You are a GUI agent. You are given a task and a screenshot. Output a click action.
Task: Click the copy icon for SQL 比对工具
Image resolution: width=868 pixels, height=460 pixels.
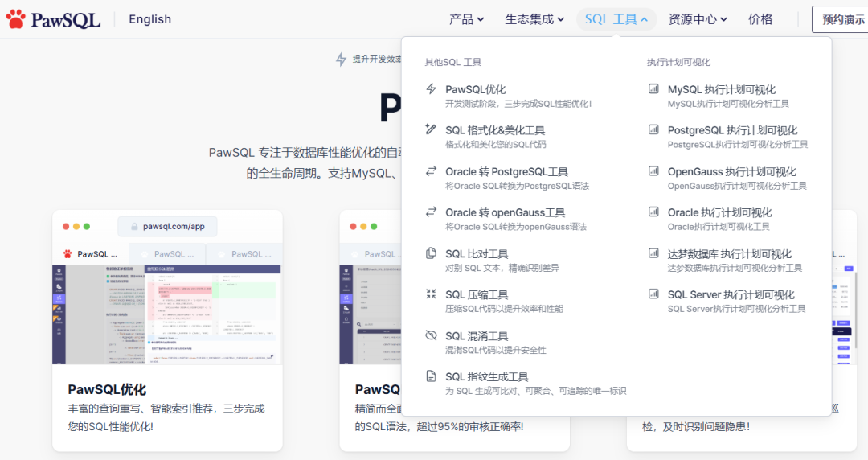pos(431,253)
